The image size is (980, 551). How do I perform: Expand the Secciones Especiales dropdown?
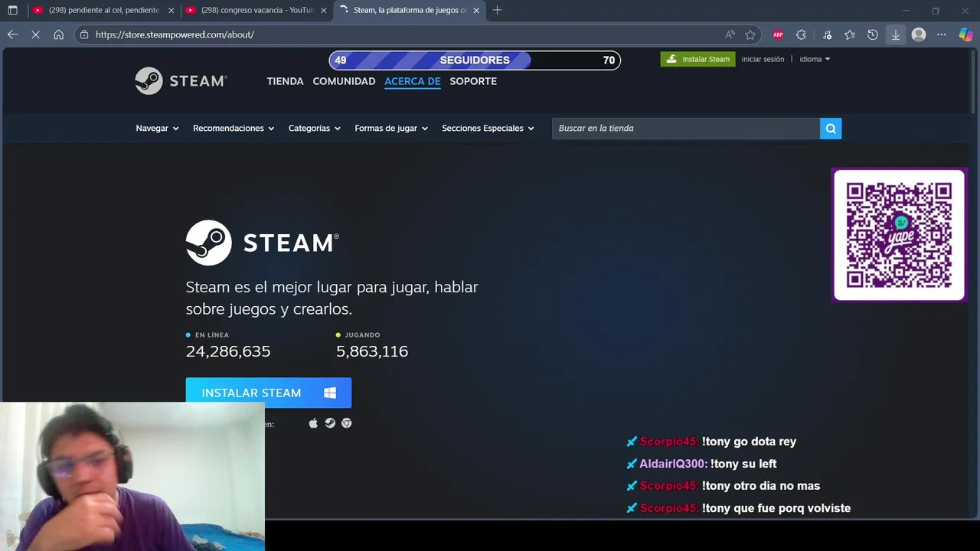tap(488, 129)
